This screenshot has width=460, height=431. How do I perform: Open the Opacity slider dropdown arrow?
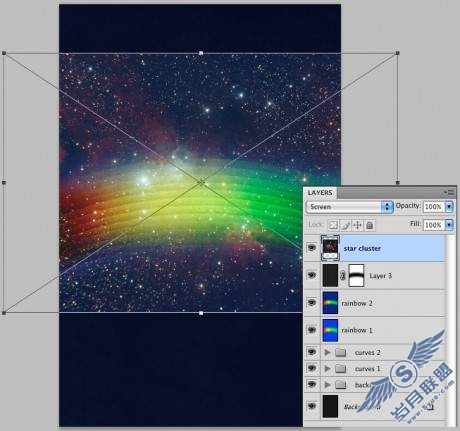pyautogui.click(x=449, y=207)
